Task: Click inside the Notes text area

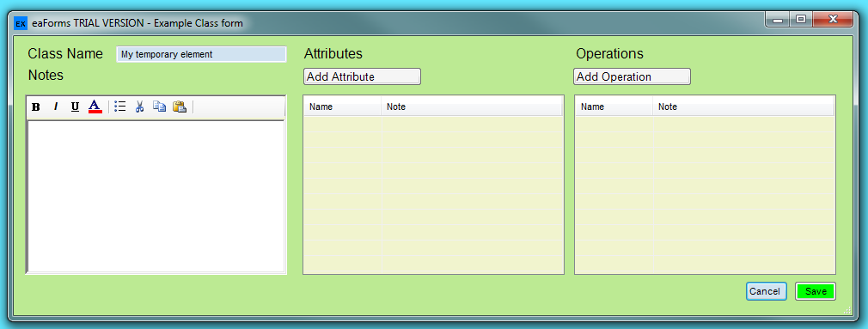Action: coord(156,197)
